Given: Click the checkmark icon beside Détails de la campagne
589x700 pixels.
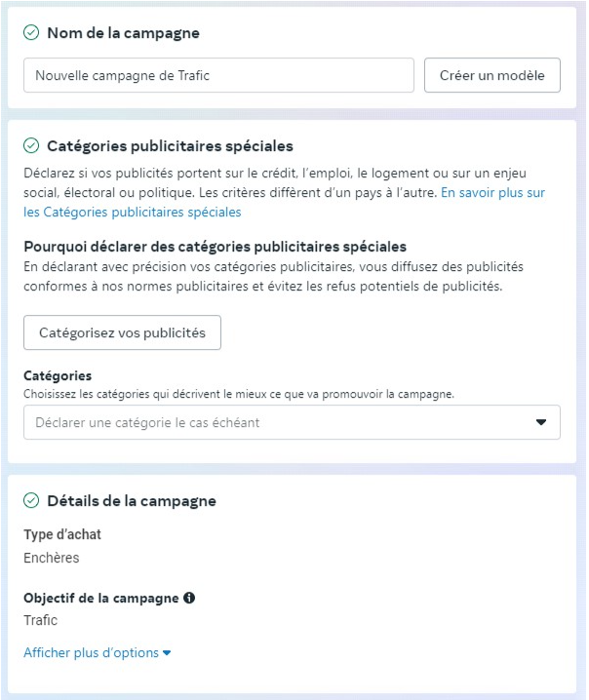Looking at the screenshot, I should point(31,501).
